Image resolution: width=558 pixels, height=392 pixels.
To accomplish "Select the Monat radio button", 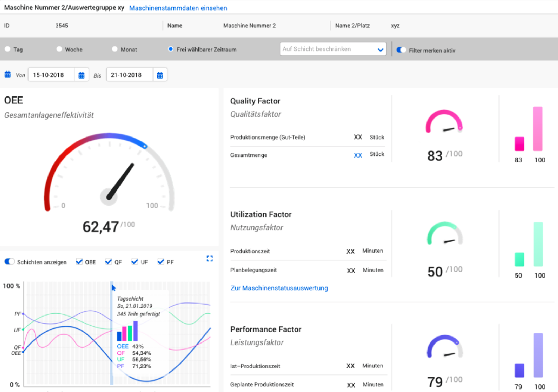I will click(114, 49).
